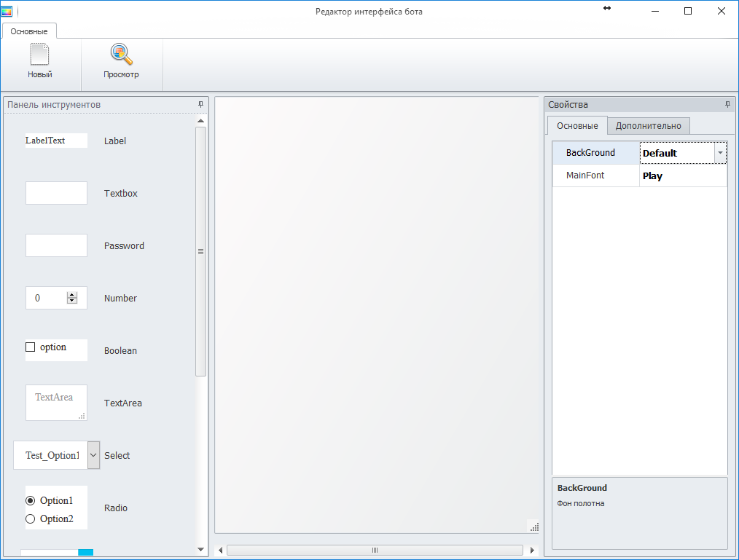The image size is (739, 560).
Task: Click the Новый document icon
Action: click(39, 54)
